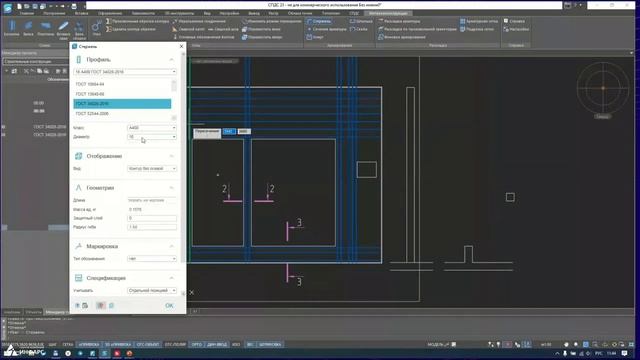The image size is (640, 360).
Task: Click the Переместить ниже tool
Action: pyautogui.click(x=261, y=29)
